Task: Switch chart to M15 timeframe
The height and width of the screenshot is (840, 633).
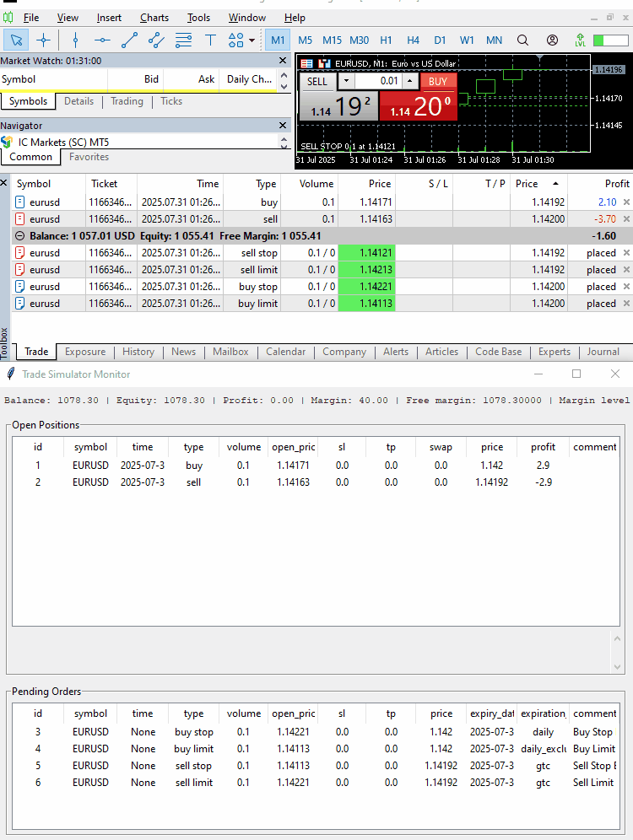Action: click(x=332, y=40)
